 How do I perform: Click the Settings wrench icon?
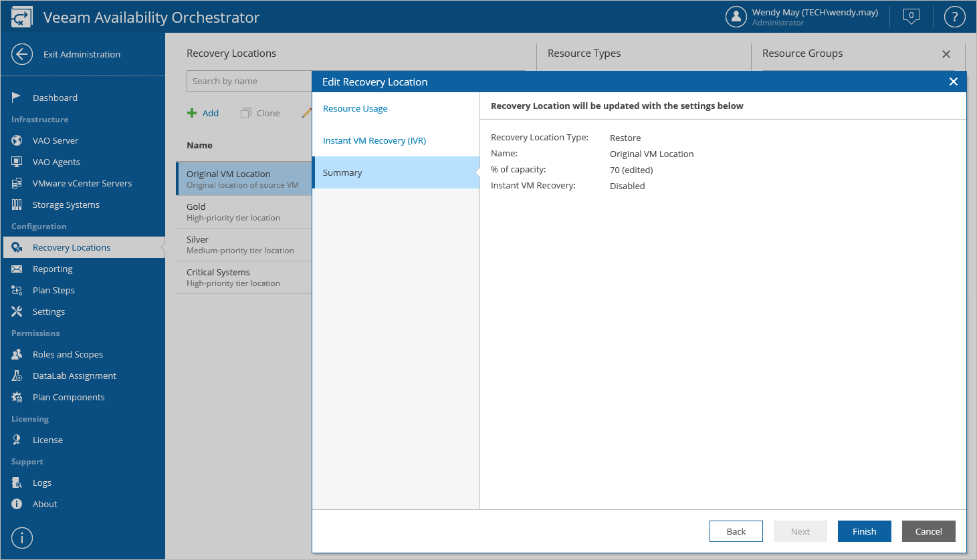[17, 311]
